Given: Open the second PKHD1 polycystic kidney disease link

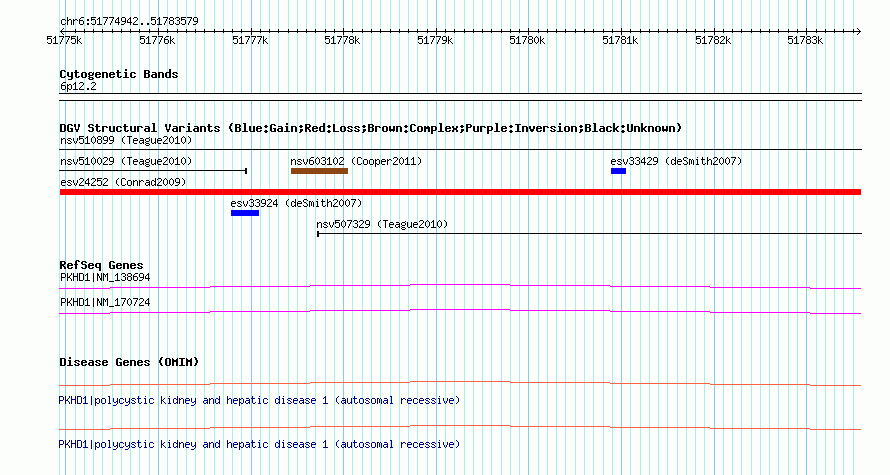Looking at the screenshot, I should pos(259,444).
